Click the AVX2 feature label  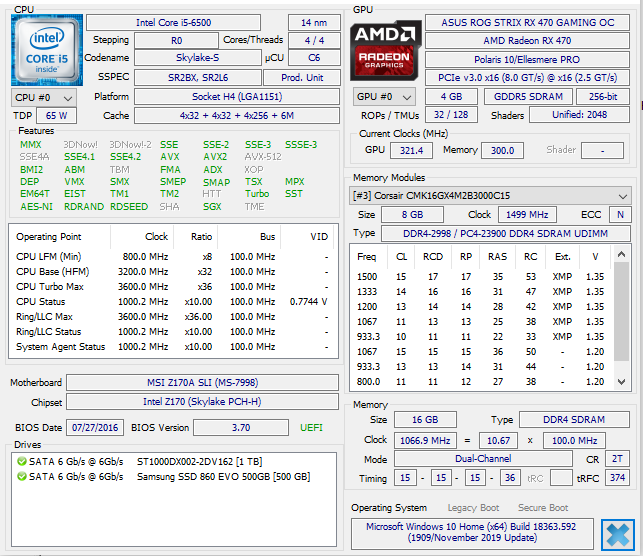pos(215,157)
